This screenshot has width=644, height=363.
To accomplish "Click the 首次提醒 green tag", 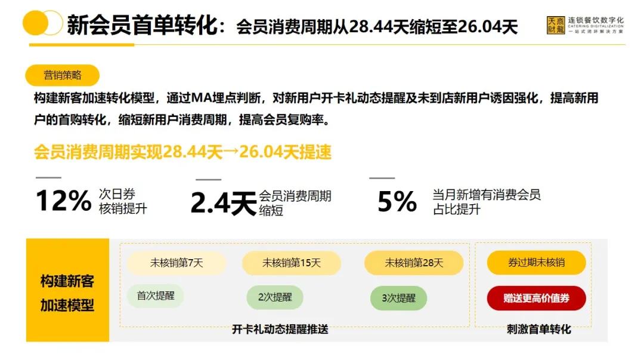I will pyautogui.click(x=155, y=296).
